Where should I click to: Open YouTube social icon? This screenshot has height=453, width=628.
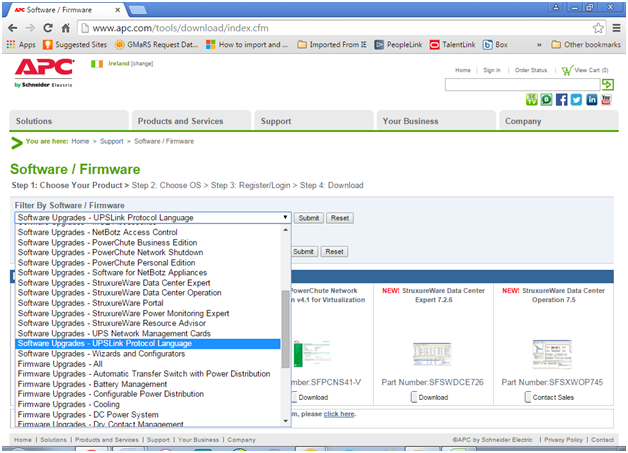coord(606,100)
